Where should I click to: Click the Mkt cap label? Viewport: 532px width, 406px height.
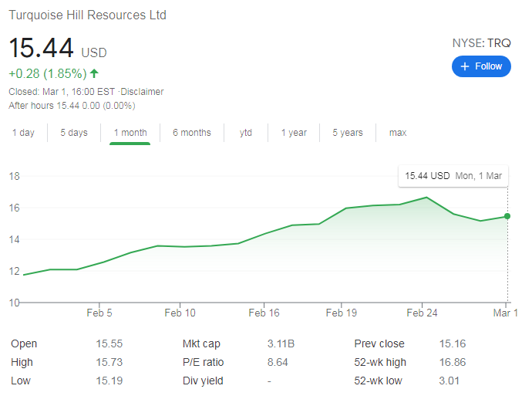[201, 343]
